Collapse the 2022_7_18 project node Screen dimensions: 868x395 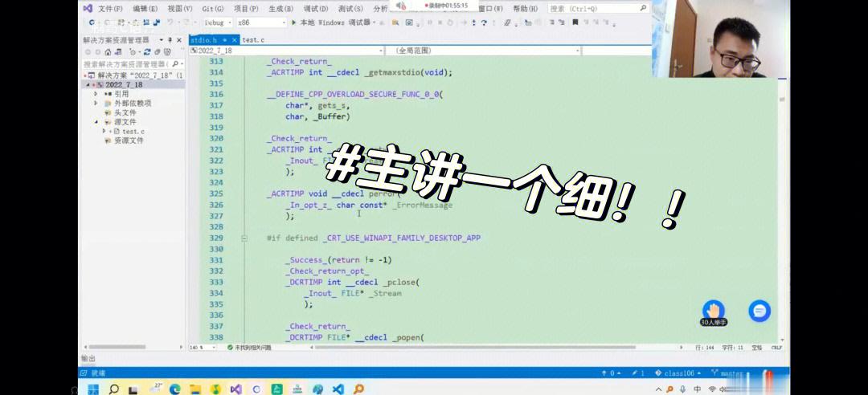(x=88, y=84)
